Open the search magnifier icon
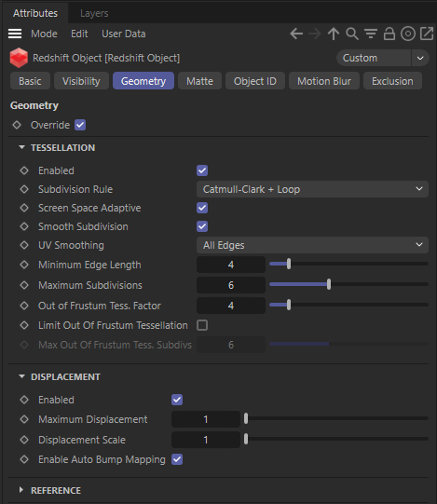Screen dimensions: 437x504 [352, 34]
